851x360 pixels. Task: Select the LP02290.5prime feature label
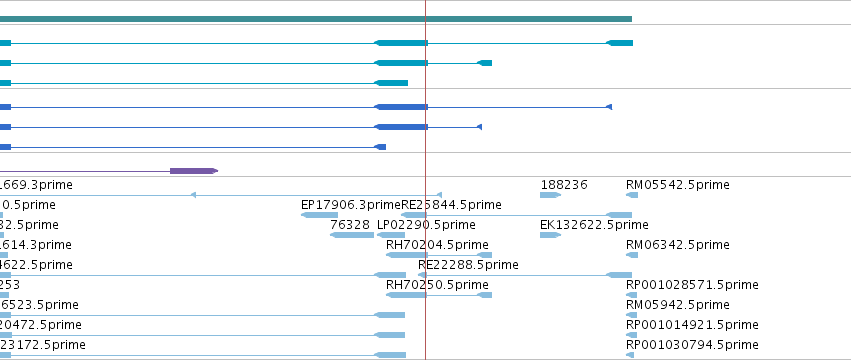tap(426, 225)
